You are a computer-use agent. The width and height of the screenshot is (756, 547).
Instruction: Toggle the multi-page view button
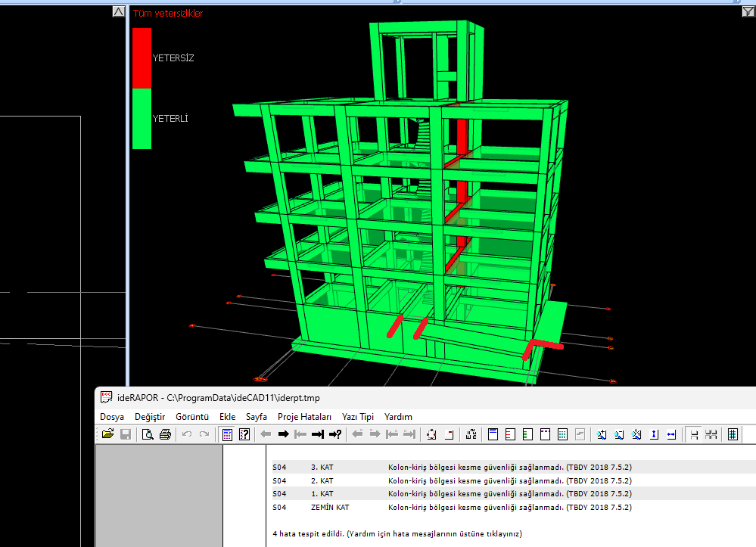(x=711, y=434)
